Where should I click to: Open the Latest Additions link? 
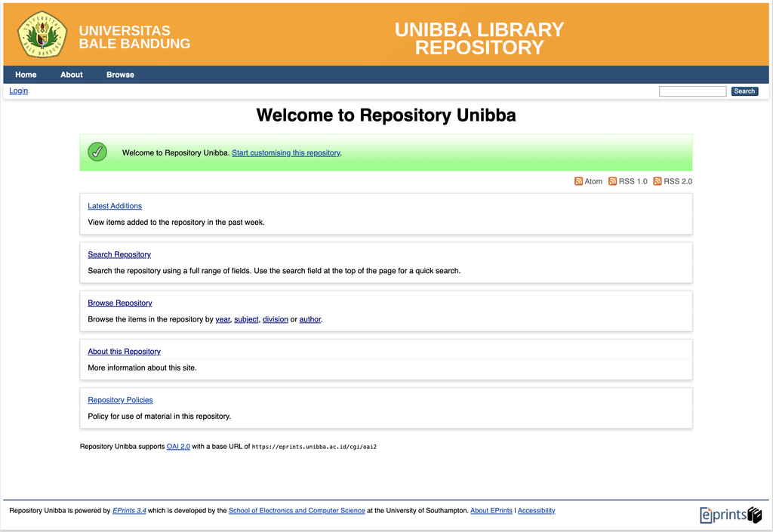(x=115, y=206)
